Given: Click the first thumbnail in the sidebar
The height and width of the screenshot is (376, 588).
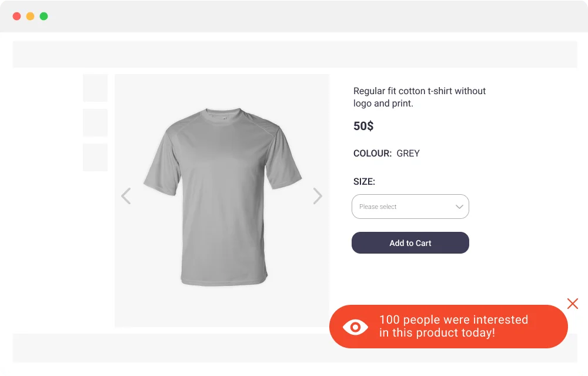Looking at the screenshot, I should pyautogui.click(x=95, y=88).
